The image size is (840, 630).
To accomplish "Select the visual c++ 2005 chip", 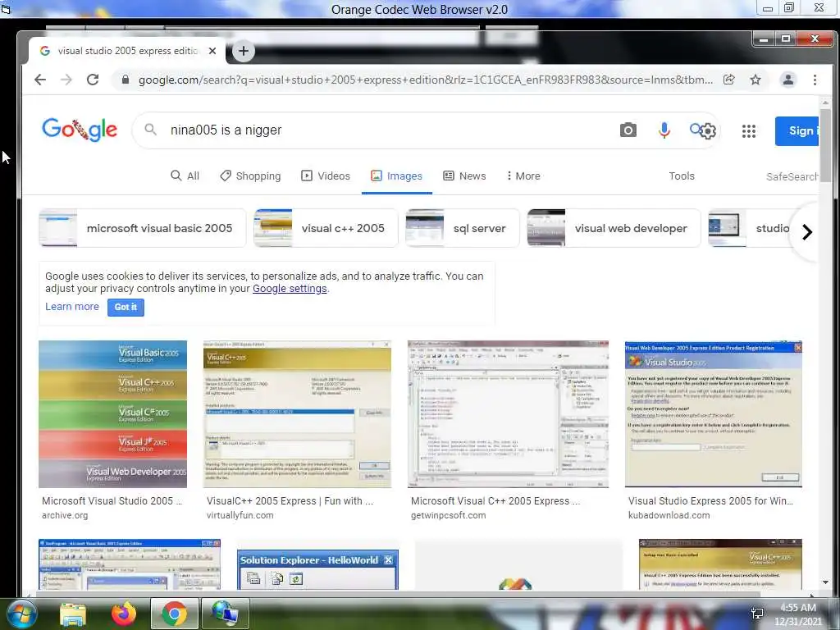I will tap(326, 228).
